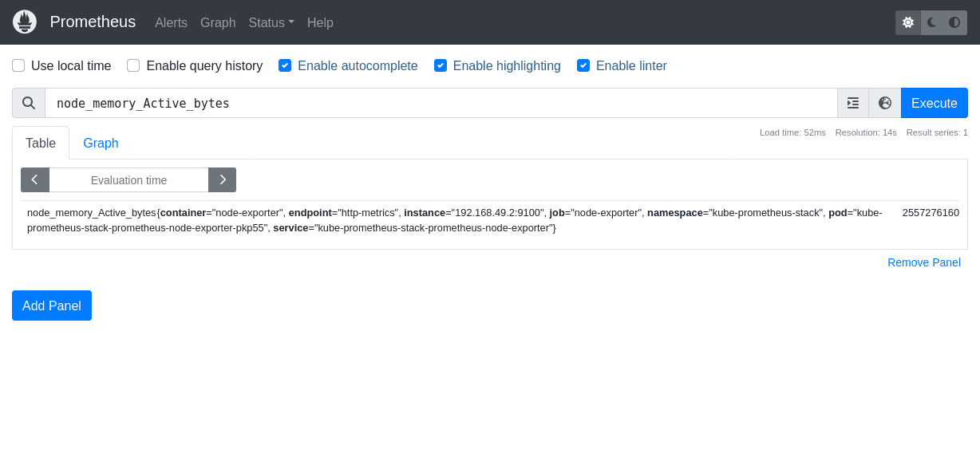The height and width of the screenshot is (473, 980).
Task: Enable the Use local time checkbox
Action: point(18,65)
